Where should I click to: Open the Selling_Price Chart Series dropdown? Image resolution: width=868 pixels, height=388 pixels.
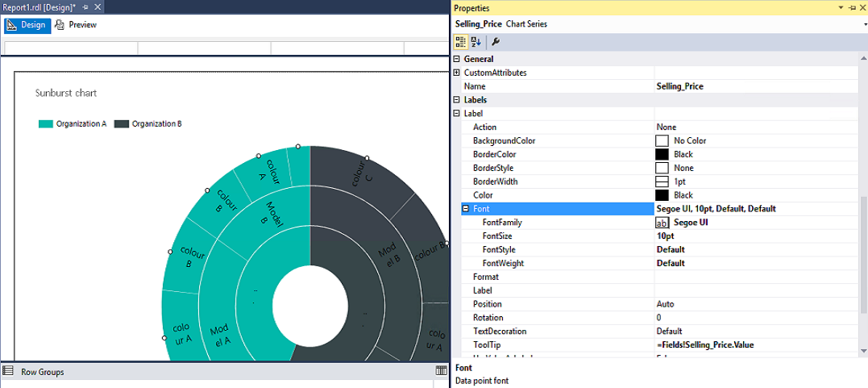(863, 24)
